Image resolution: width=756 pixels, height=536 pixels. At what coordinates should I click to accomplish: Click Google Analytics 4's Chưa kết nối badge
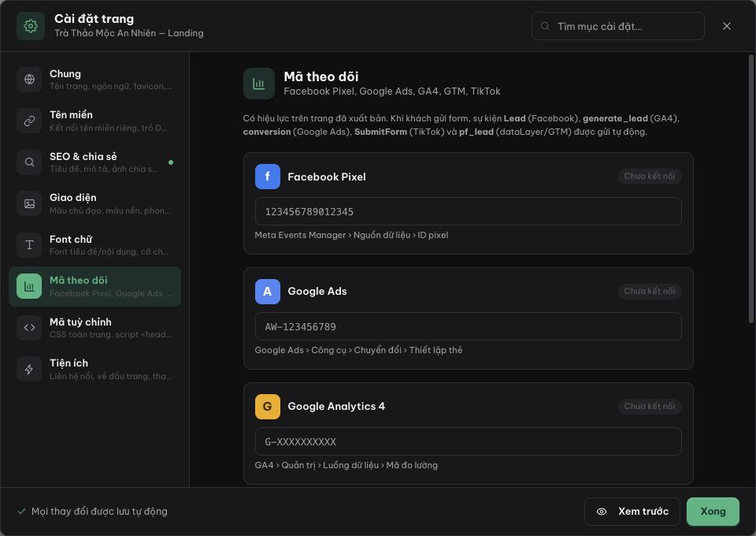click(x=650, y=406)
